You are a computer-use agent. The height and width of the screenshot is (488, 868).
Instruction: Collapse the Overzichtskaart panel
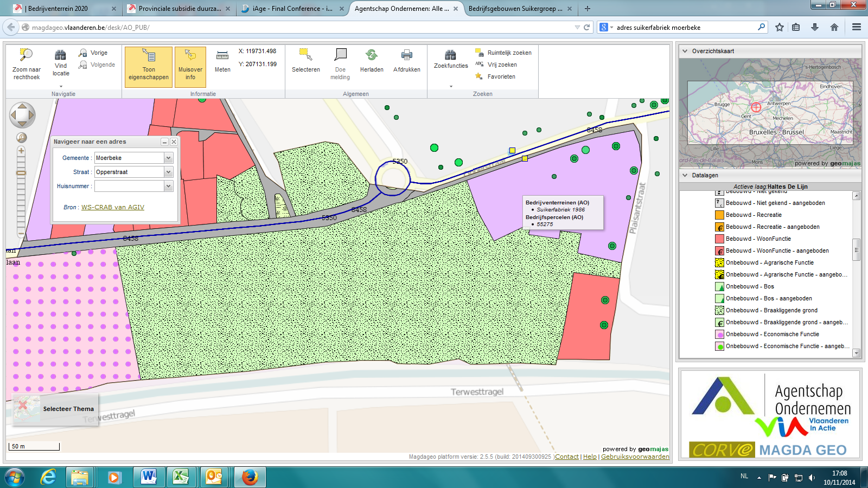point(685,51)
